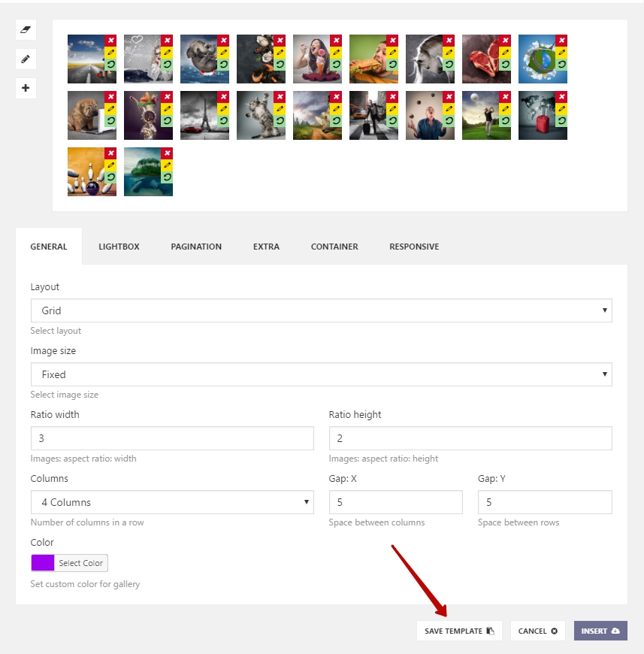Click the purple color swatch
The height and width of the screenshot is (654, 644).
point(43,562)
